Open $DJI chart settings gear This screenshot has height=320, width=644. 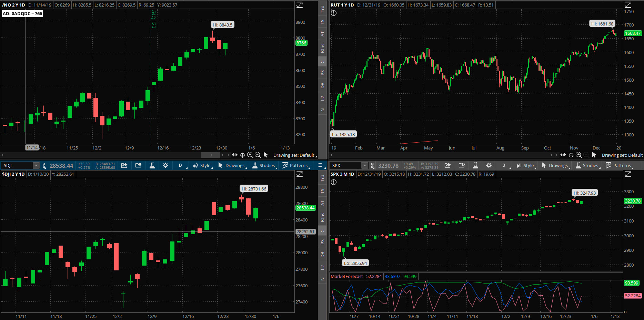point(165,165)
